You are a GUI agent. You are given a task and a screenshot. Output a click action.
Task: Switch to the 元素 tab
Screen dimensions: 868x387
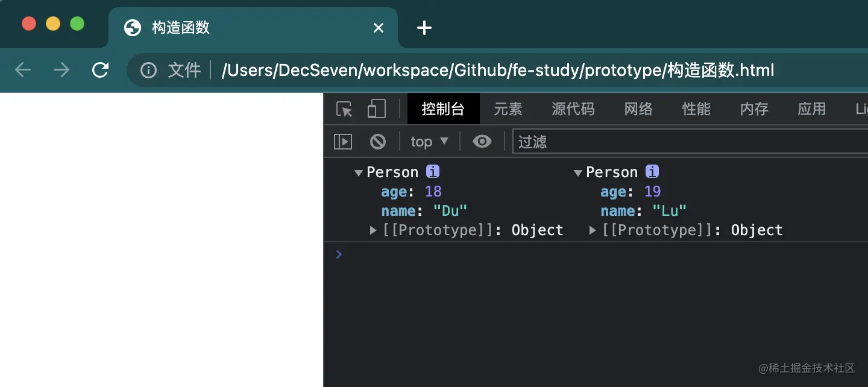tap(508, 109)
